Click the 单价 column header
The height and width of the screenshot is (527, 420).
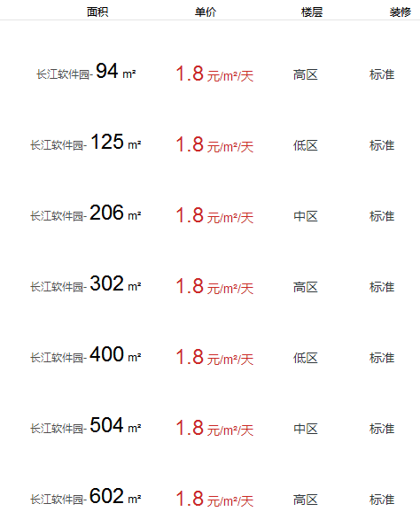(x=206, y=12)
